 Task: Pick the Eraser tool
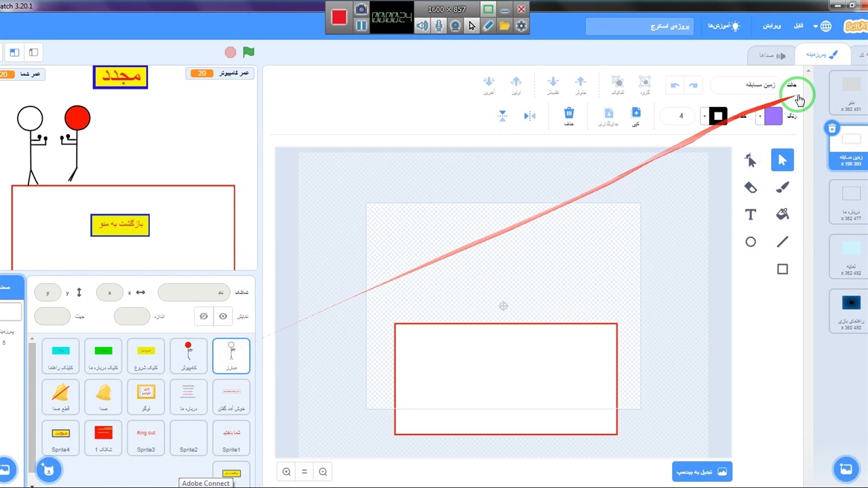[x=750, y=188]
